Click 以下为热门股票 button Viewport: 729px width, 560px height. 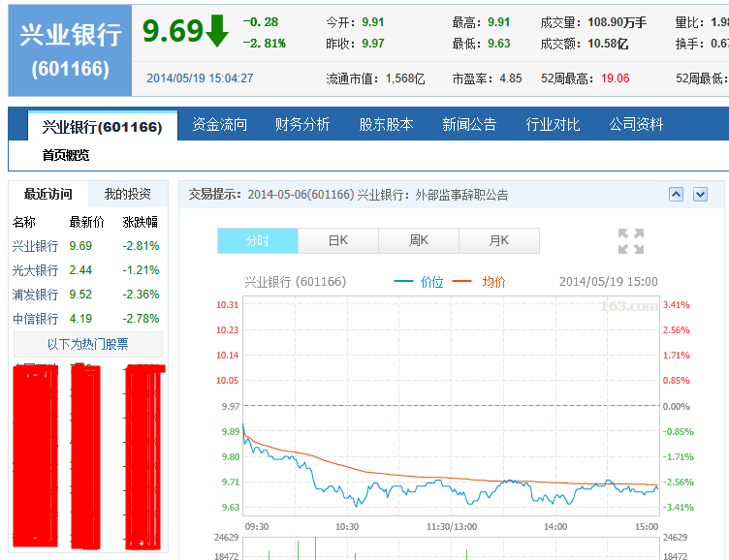coord(88,344)
